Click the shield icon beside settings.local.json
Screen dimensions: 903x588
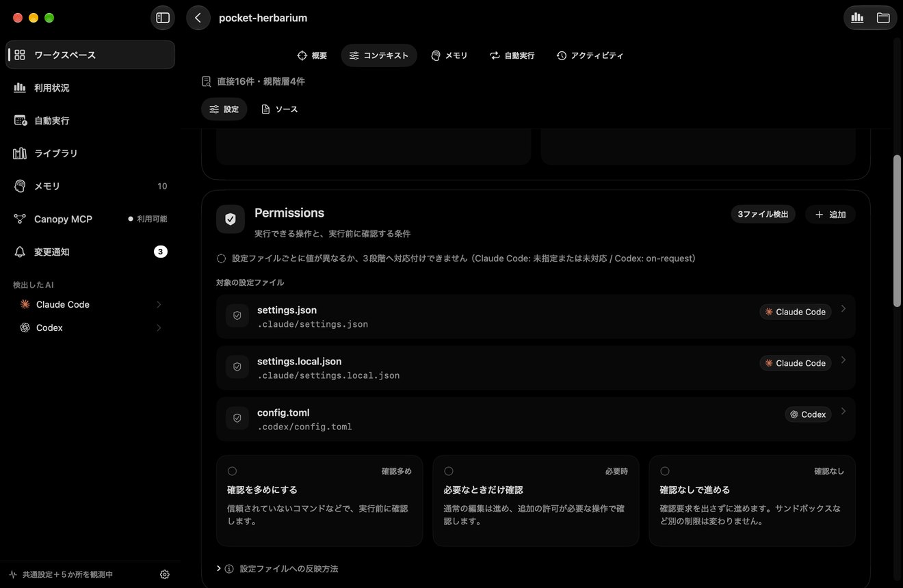tap(237, 367)
